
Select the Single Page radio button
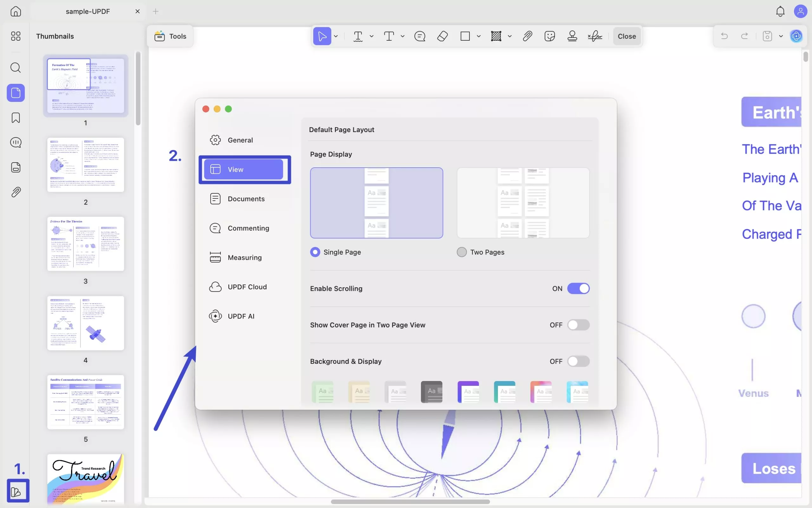(315, 252)
